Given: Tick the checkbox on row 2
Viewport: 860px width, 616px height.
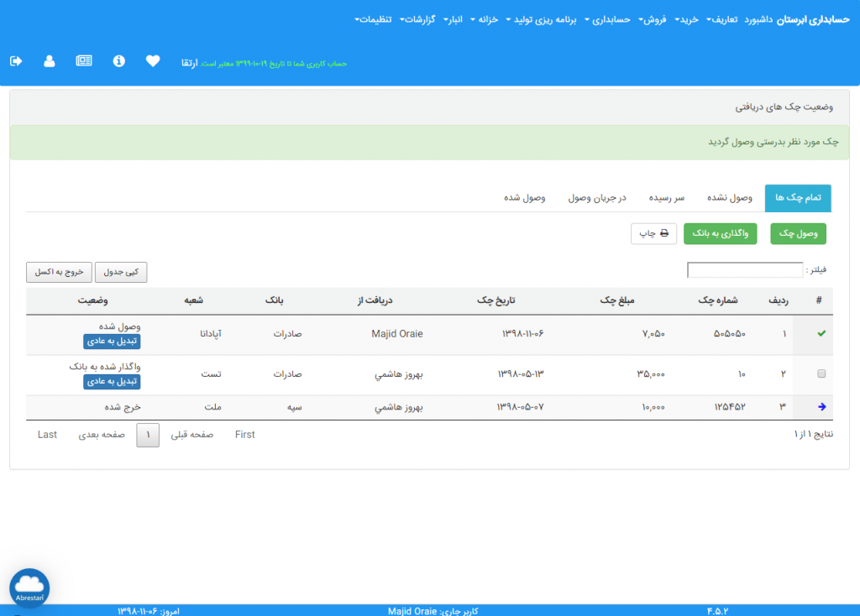Looking at the screenshot, I should tap(821, 373).
